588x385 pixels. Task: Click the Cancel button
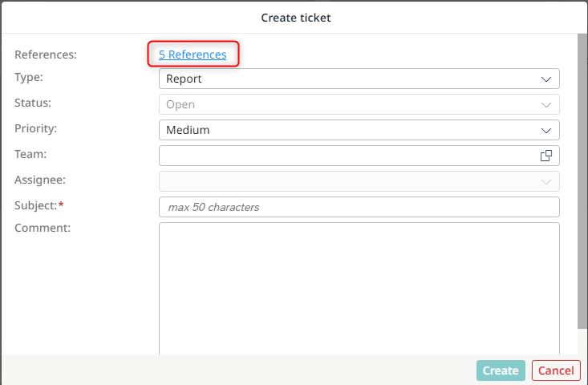click(556, 371)
